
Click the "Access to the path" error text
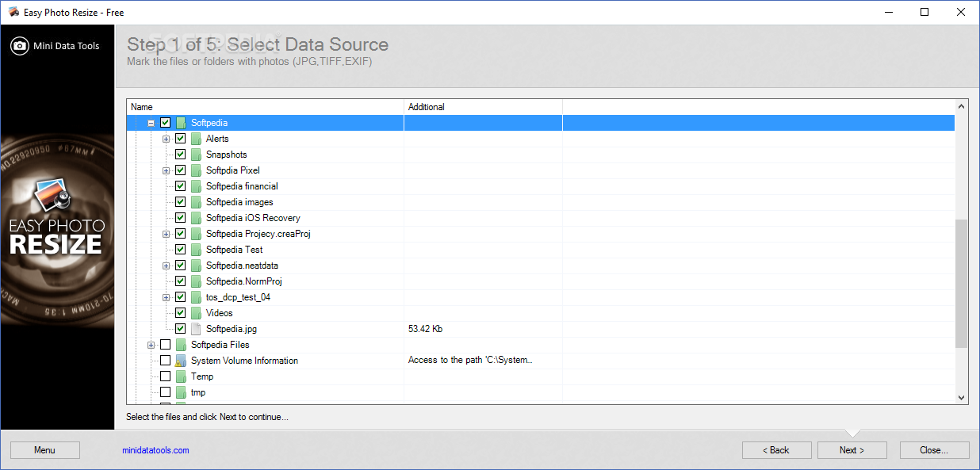[x=470, y=361]
